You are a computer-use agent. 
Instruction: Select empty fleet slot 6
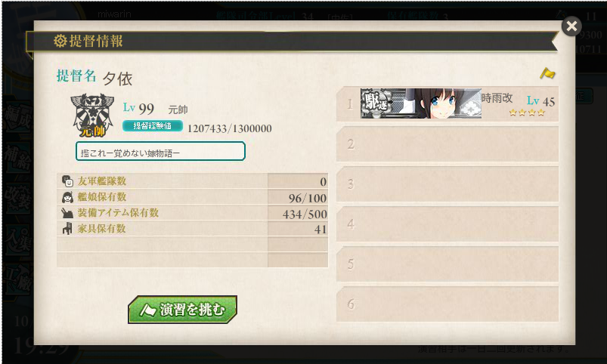pos(447,304)
